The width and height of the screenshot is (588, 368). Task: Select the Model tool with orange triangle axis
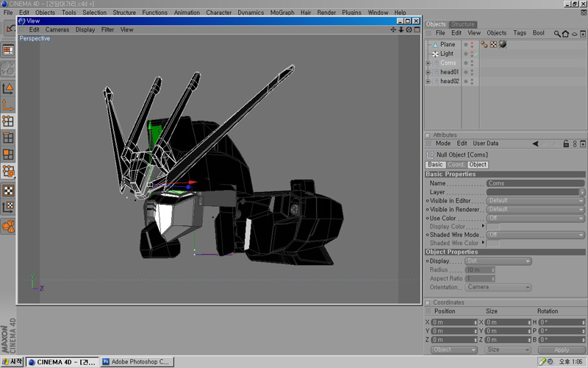click(8, 88)
